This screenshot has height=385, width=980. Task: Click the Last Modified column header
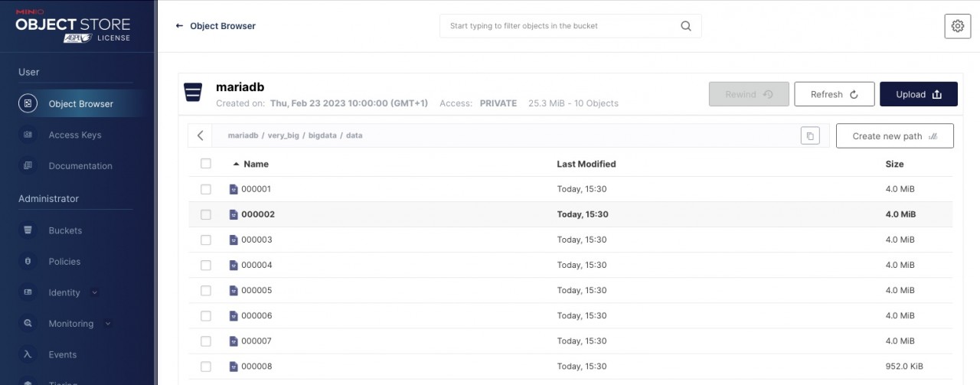[x=586, y=164]
